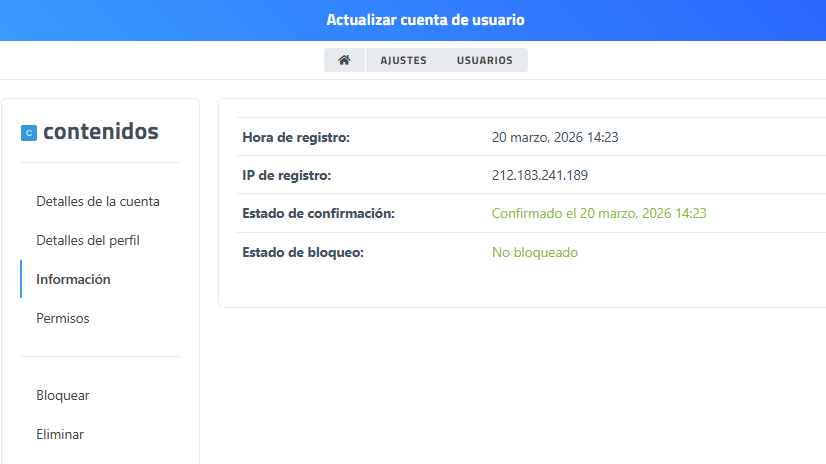The image size is (826, 464).
Task: Click the Estado de bloqueo label
Action: pyautogui.click(x=302, y=252)
